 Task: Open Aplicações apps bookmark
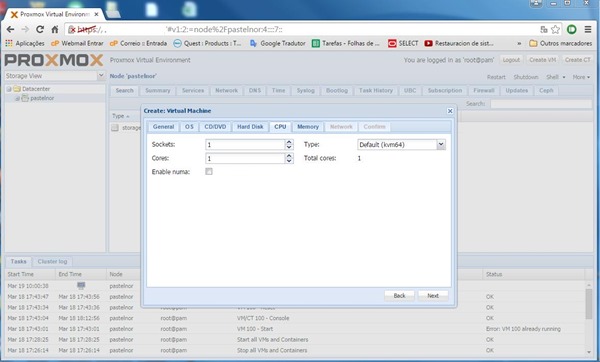pyautogui.click(x=25, y=43)
